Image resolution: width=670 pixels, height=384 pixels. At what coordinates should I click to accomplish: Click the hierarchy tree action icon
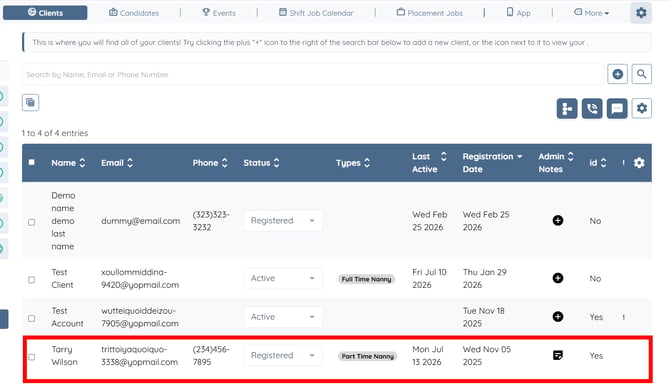pyautogui.click(x=567, y=108)
